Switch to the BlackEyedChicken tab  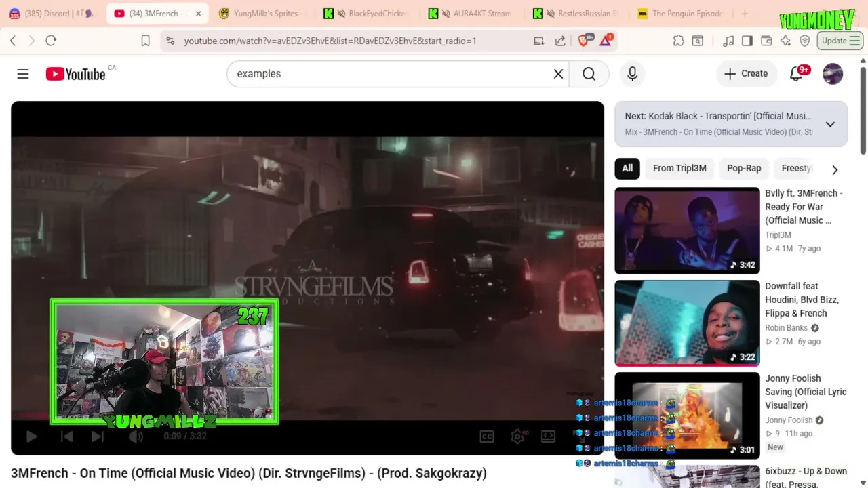pos(366,14)
